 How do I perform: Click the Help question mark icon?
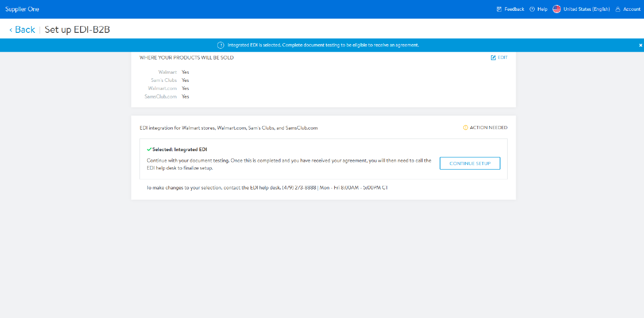[x=532, y=9]
